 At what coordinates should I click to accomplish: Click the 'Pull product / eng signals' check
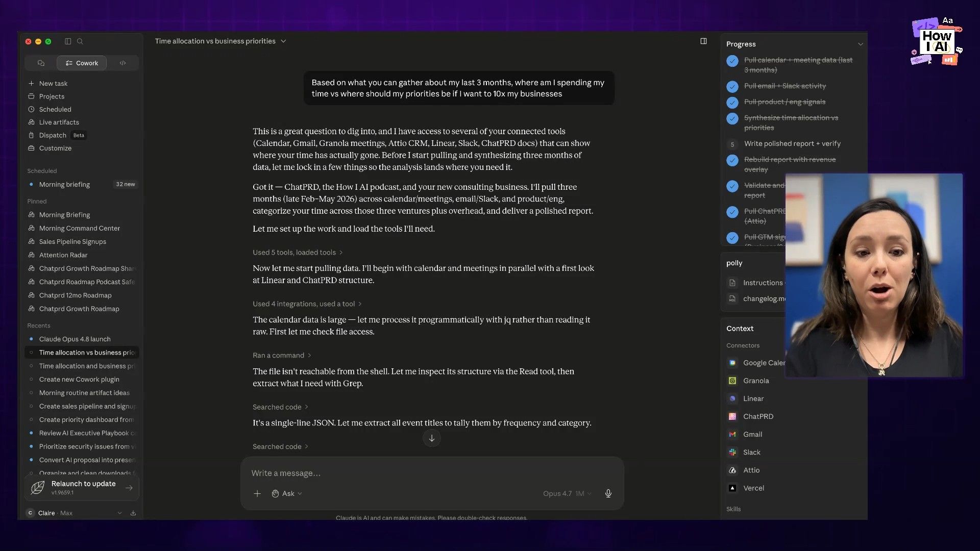[x=732, y=103]
